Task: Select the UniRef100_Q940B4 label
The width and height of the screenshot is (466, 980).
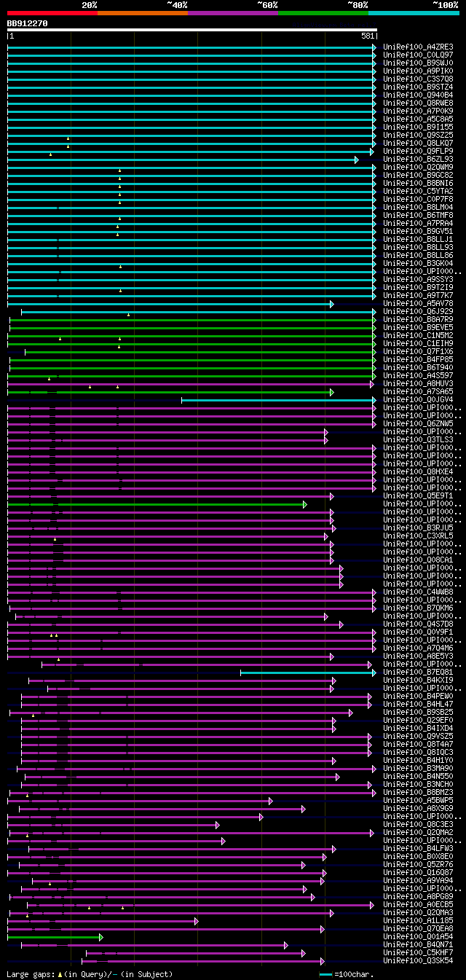Action: pyautogui.click(x=418, y=95)
